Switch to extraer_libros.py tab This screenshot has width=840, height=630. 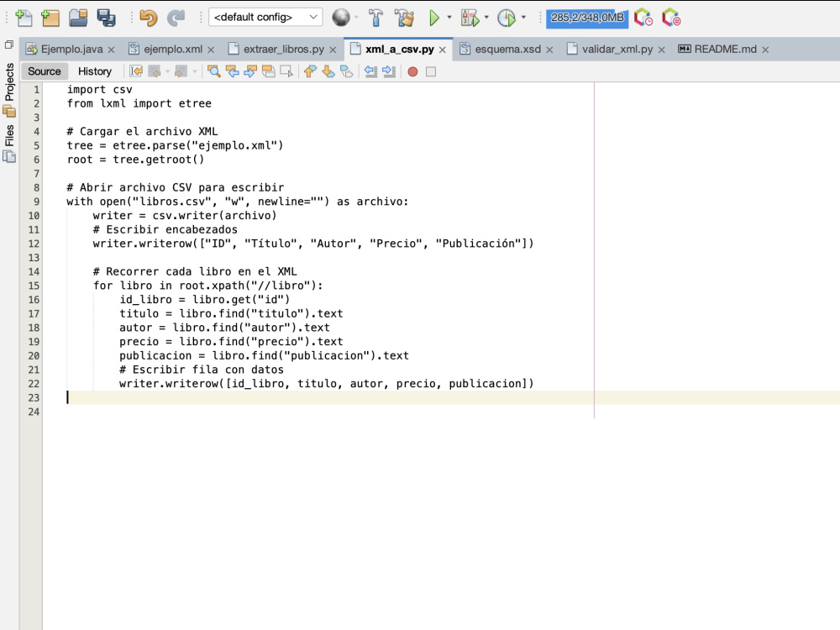tap(283, 50)
